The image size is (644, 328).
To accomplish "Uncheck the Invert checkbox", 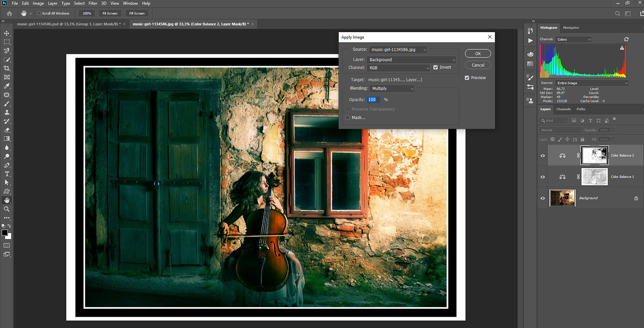I will [x=435, y=67].
